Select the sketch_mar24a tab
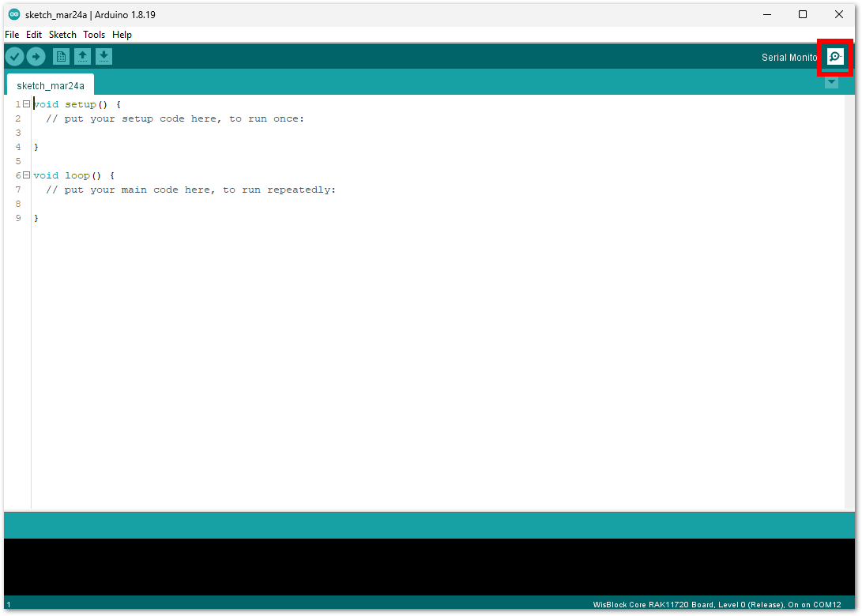Image resolution: width=862 pixels, height=616 pixels. click(51, 85)
